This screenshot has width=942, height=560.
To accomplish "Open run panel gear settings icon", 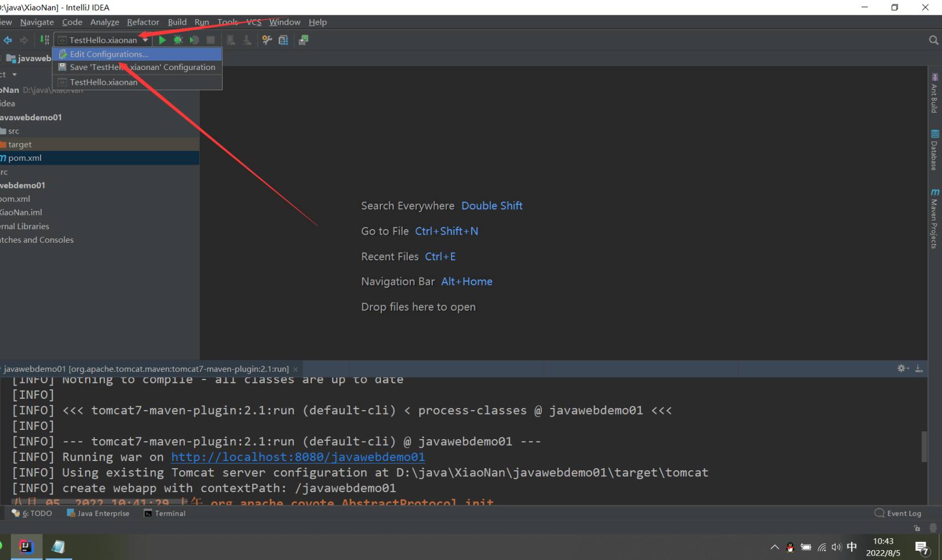I will (x=903, y=369).
